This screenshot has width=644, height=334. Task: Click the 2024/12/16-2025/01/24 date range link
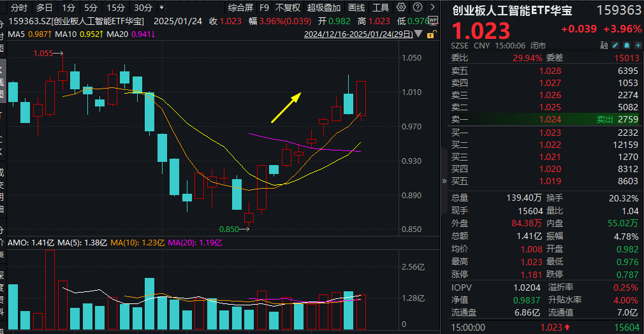click(x=360, y=34)
